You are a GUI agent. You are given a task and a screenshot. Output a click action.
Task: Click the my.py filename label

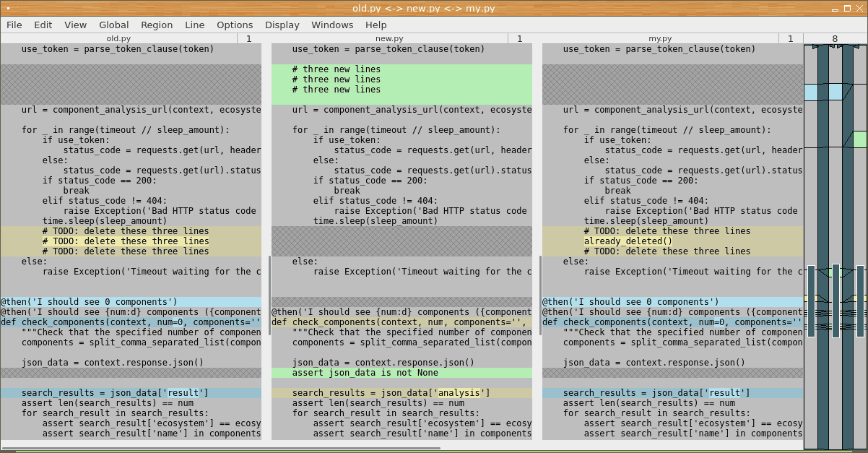(660, 38)
